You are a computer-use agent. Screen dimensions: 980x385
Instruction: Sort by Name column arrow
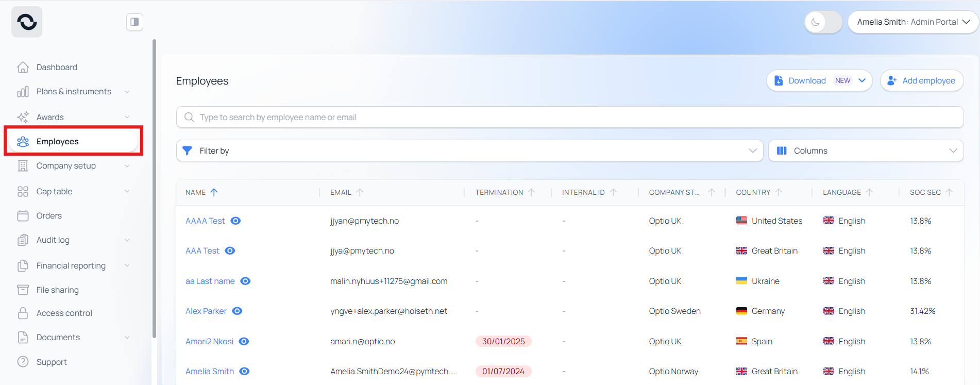[214, 192]
